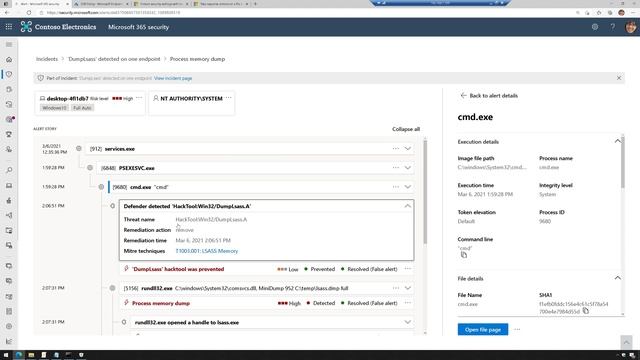This screenshot has width=640, height=360.
Task: Open a new browser tab
Action: tap(255, 4)
